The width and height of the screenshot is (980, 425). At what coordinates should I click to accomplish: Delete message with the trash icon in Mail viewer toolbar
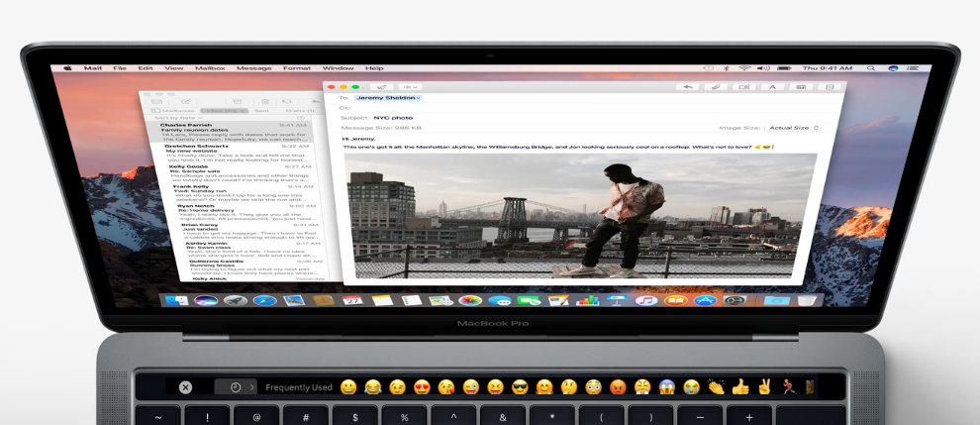coord(265,101)
